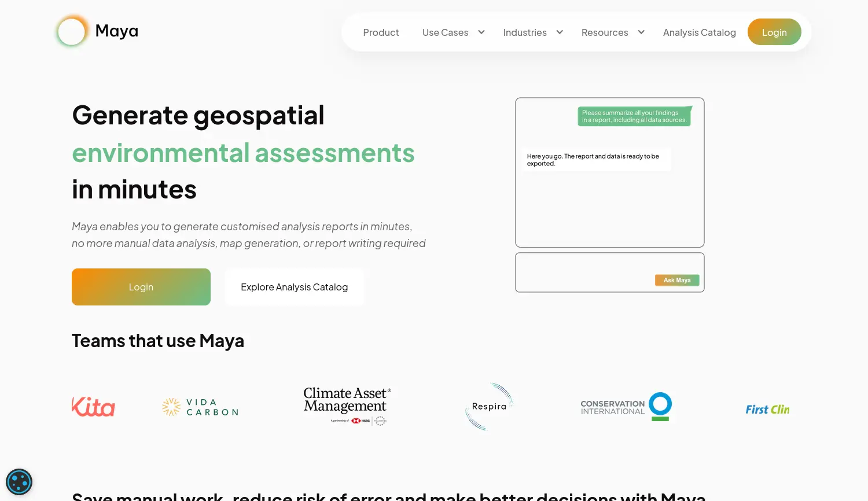Click the orange-green Login hero button
Image resolution: width=868 pixels, height=501 pixels.
tap(141, 286)
